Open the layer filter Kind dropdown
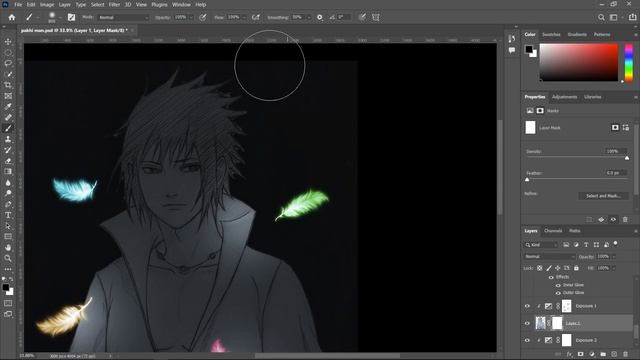 [541, 245]
